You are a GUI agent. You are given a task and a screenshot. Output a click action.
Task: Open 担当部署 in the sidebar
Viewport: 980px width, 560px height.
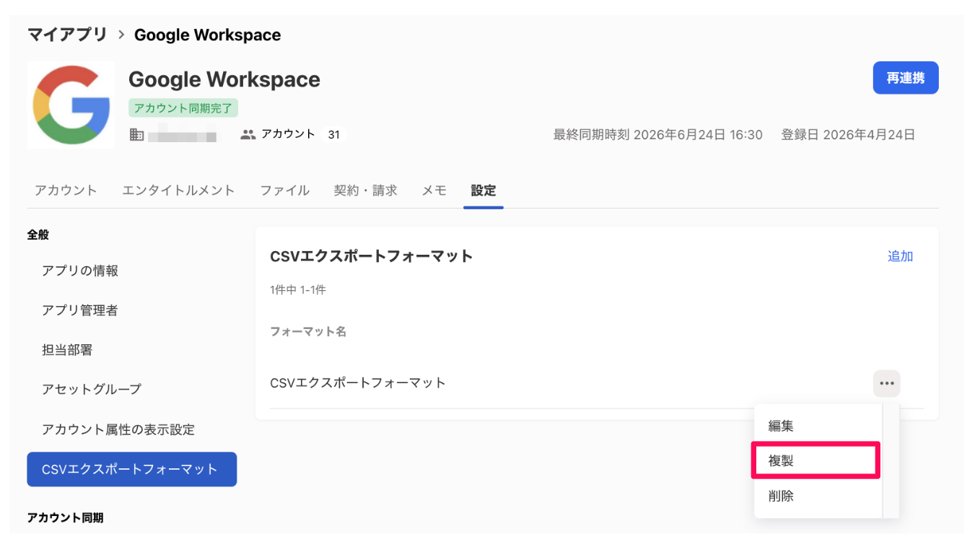67,350
